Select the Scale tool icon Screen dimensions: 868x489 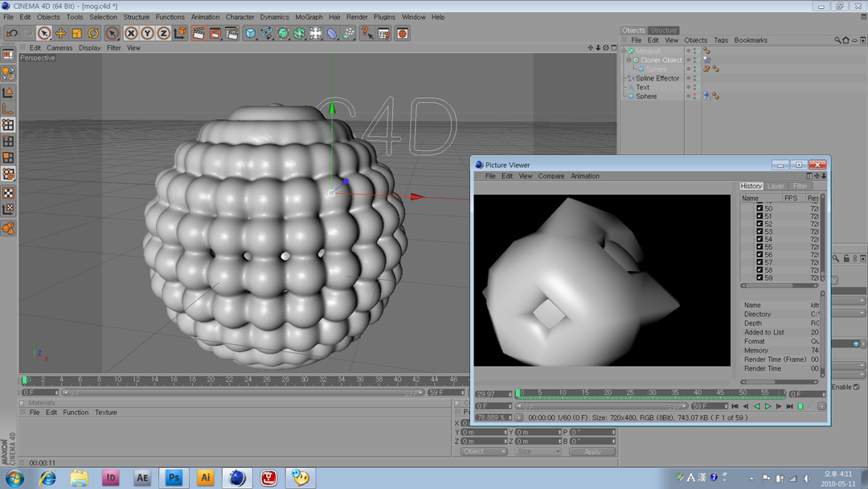point(76,34)
